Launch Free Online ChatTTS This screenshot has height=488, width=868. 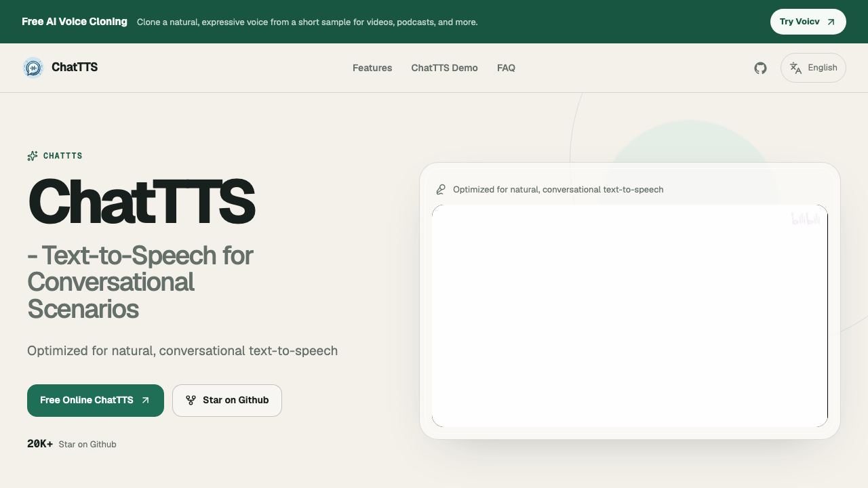click(96, 401)
